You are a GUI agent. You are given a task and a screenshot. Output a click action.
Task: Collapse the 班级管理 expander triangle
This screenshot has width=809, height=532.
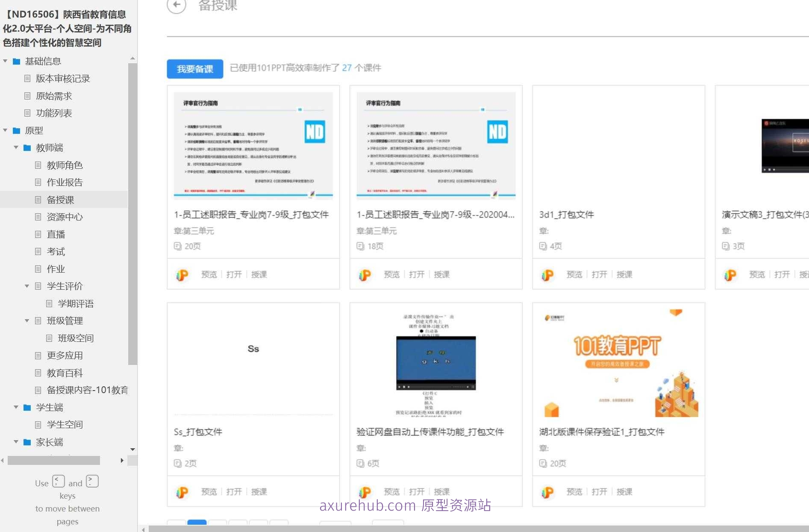26,320
